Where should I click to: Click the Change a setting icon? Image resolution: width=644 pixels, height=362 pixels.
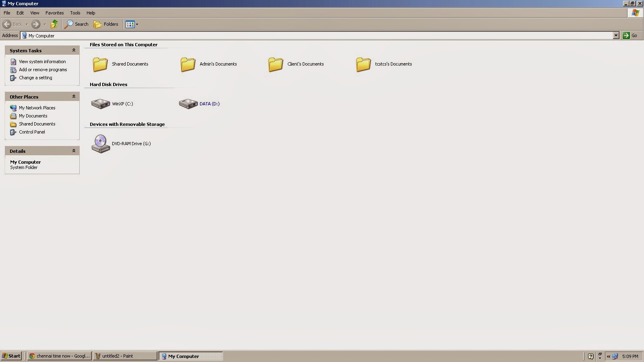click(13, 78)
